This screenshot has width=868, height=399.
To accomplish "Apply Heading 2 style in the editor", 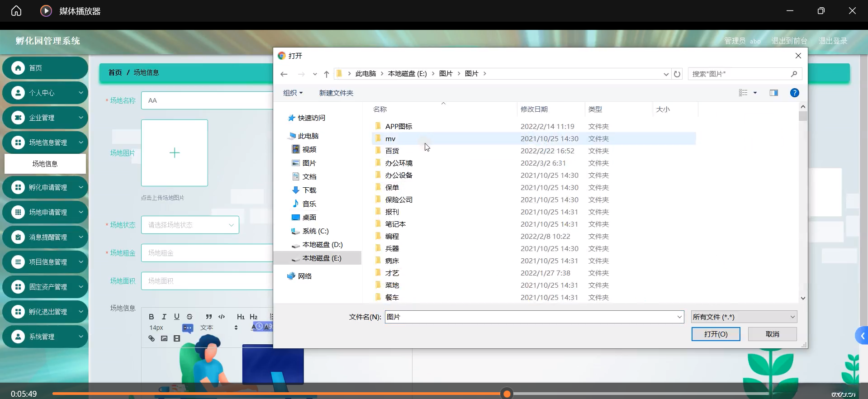I will point(253,317).
